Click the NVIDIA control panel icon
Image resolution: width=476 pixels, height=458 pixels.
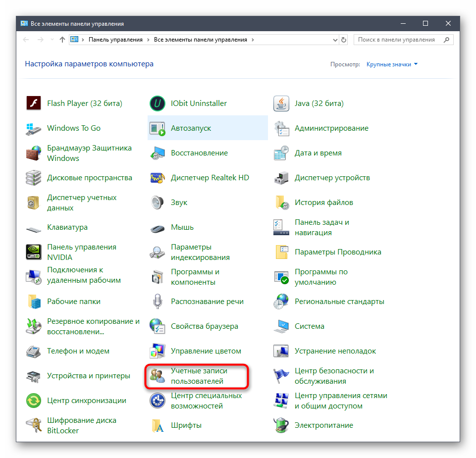pos(34,252)
